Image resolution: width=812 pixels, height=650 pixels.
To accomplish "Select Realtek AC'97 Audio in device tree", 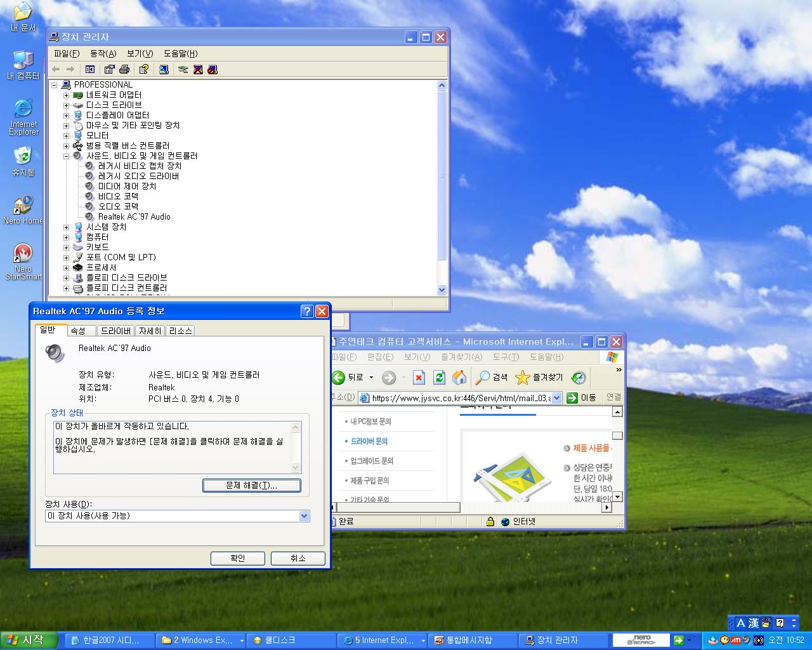I will click(134, 217).
